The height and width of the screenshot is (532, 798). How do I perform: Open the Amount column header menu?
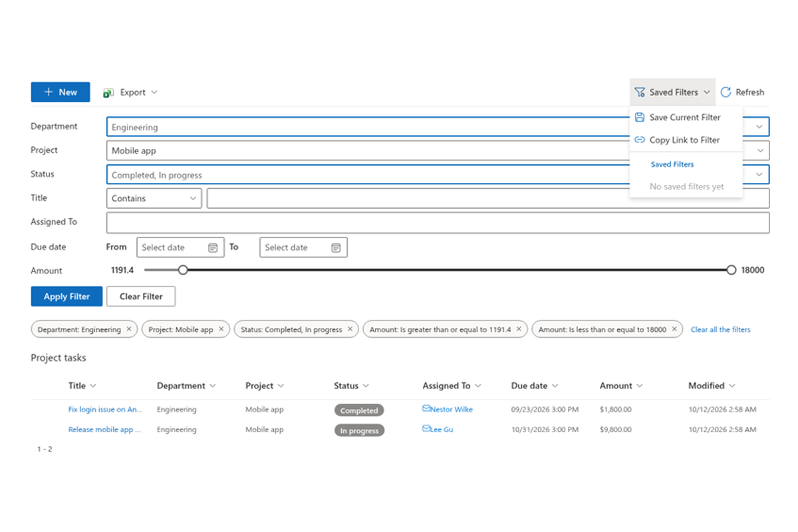(621, 386)
